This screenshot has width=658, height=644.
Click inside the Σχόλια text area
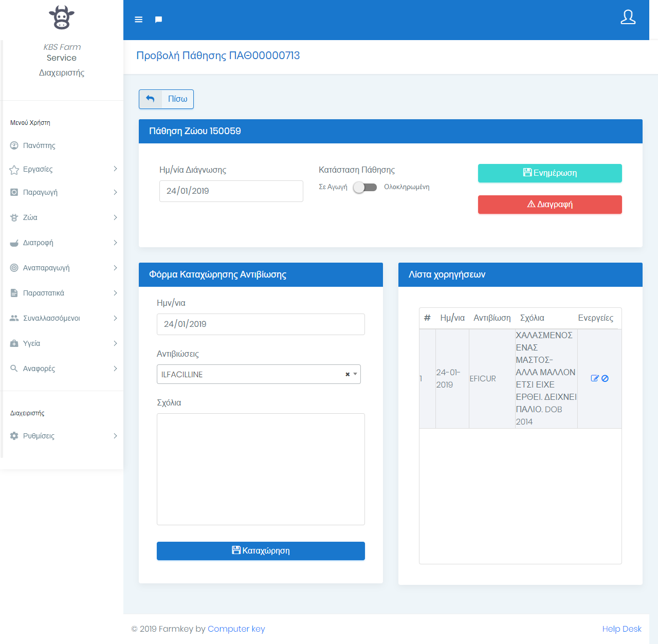click(x=261, y=469)
